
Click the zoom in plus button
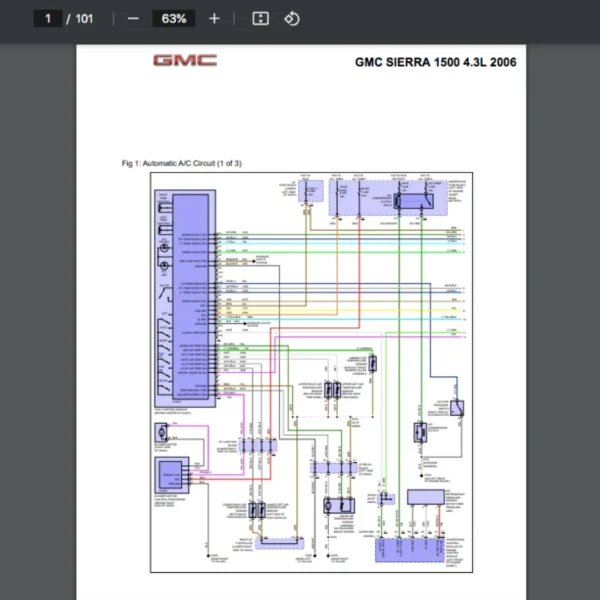point(214,18)
